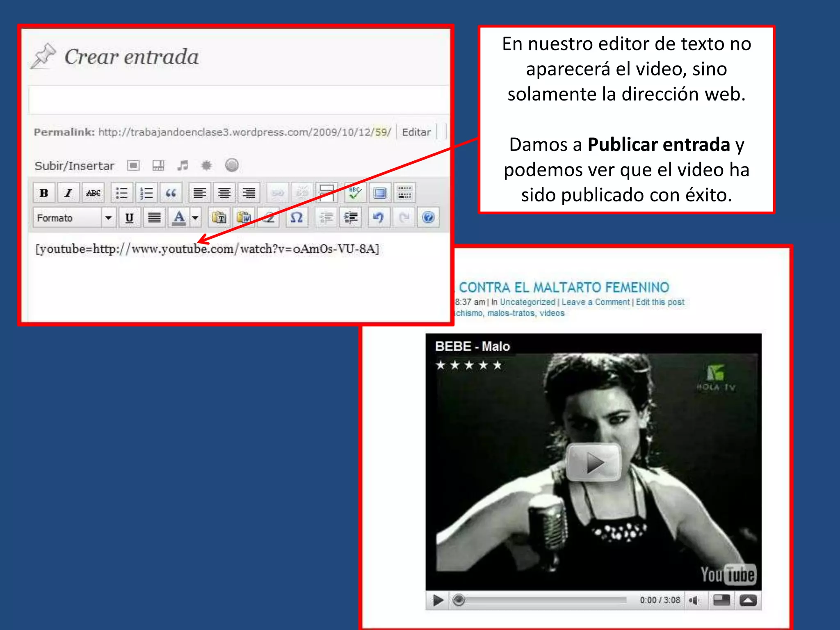Center align the text

click(x=224, y=193)
